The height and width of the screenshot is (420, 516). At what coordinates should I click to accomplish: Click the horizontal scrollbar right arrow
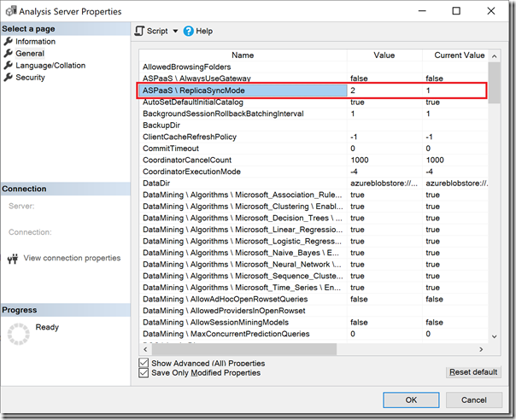[x=481, y=349]
